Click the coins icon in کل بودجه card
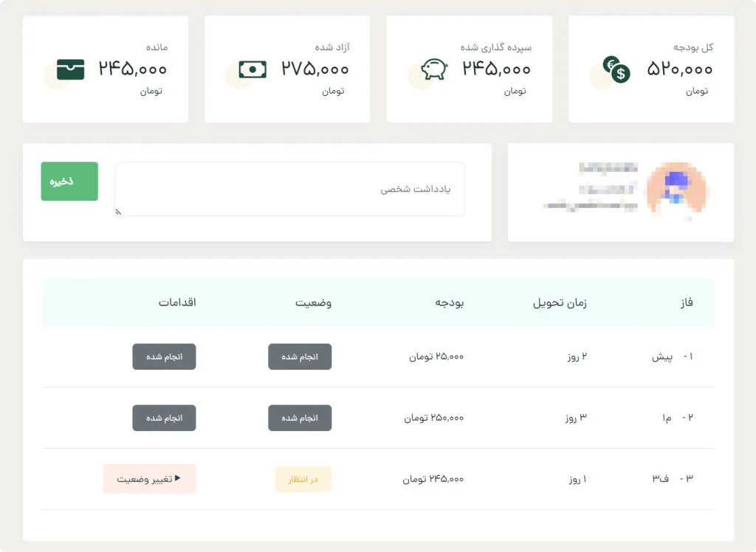756x552 pixels. [616, 70]
